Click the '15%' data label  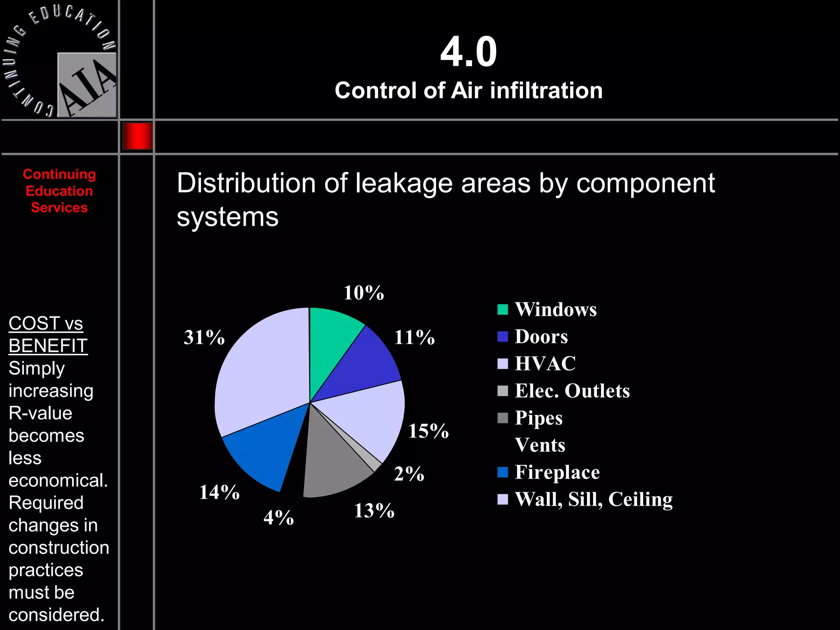(x=429, y=431)
